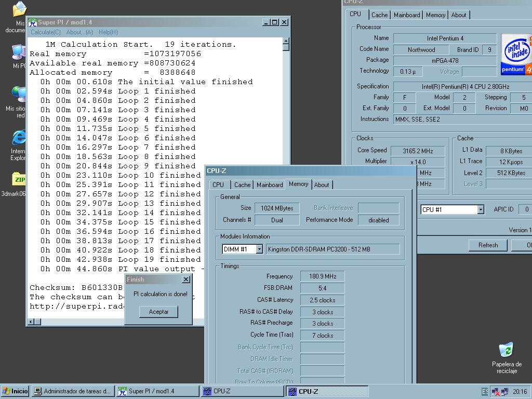Viewport: 532px width, 399px height.
Task: Click the Instructions MMX, SSE, SSE2 field
Action: tap(462, 119)
